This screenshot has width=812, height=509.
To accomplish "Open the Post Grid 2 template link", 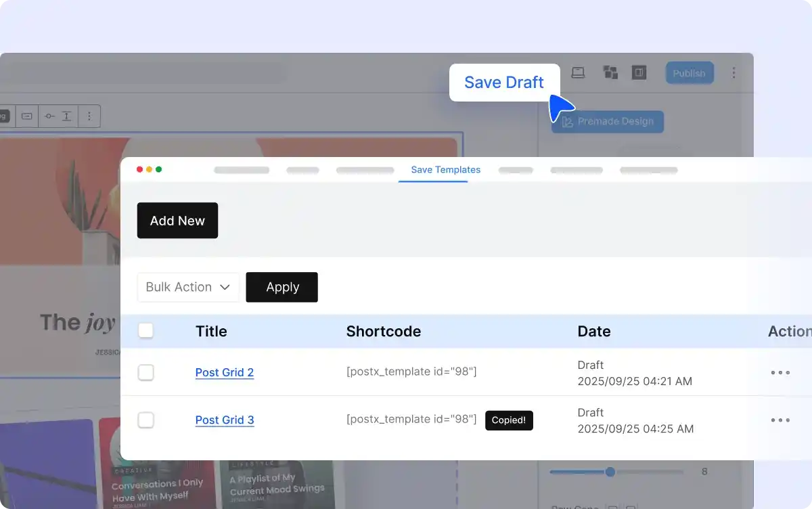I will (x=225, y=373).
